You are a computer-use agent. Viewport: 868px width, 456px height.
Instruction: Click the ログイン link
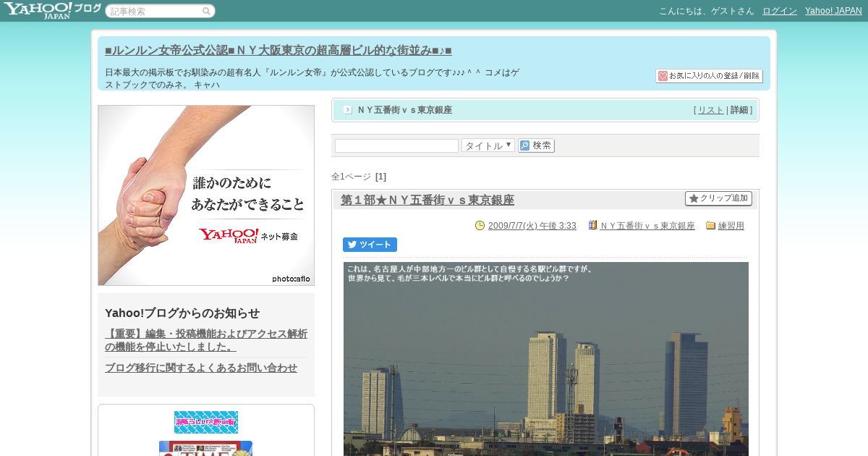click(x=780, y=11)
